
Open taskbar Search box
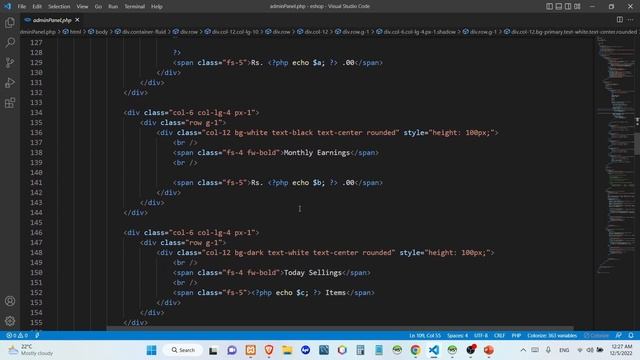[x=183, y=350]
